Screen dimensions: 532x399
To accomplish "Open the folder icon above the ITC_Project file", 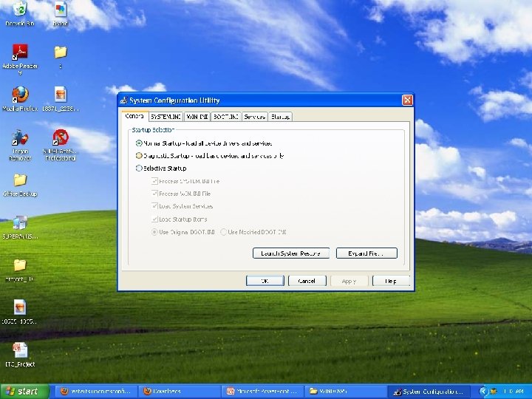I will pos(20,270).
